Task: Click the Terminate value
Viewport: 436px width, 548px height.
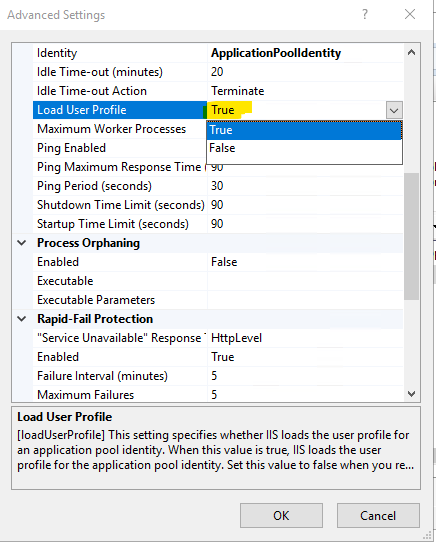Action: click(x=238, y=91)
